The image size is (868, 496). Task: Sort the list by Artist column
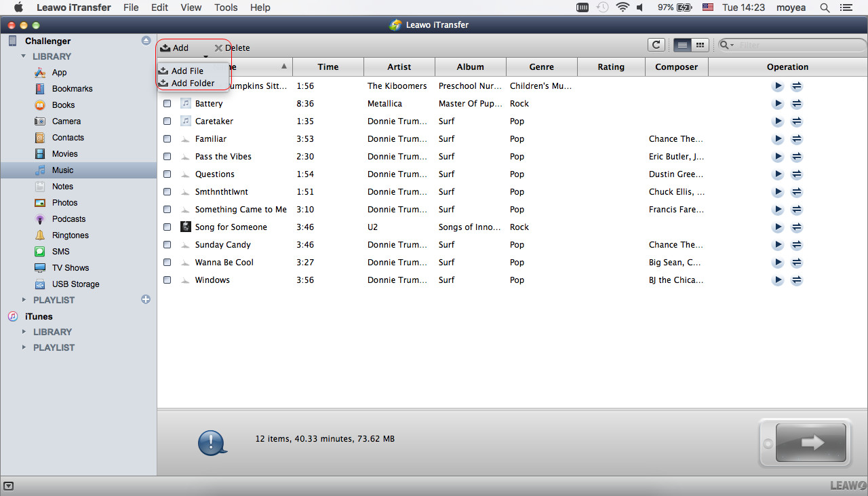[399, 67]
